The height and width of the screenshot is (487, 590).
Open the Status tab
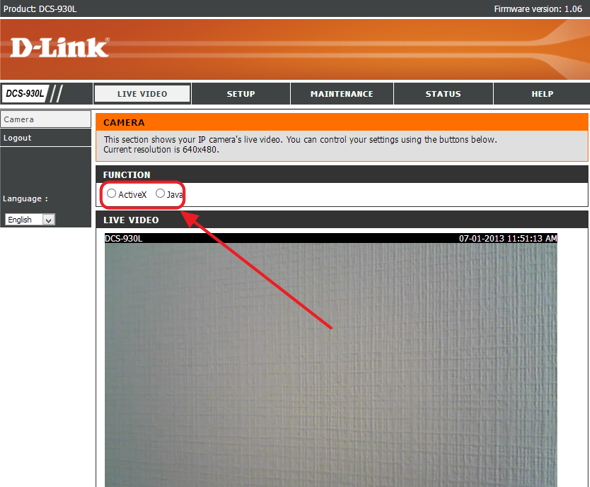tap(443, 94)
